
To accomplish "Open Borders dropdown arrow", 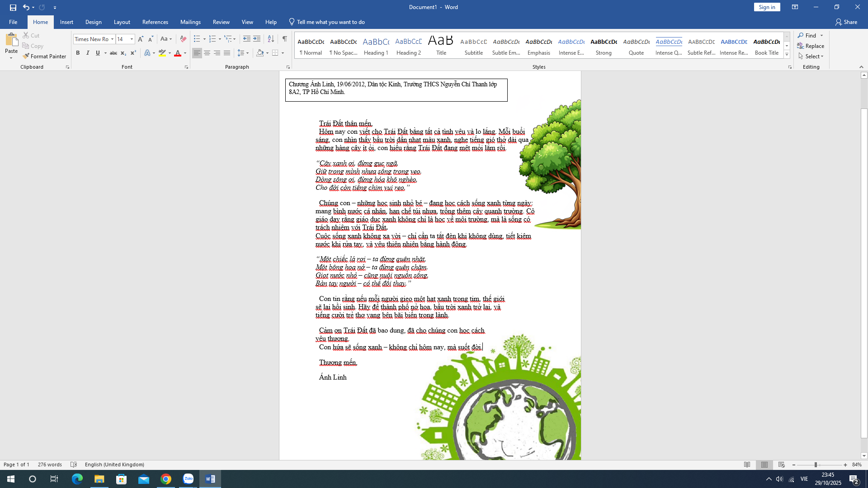I will coord(283,53).
